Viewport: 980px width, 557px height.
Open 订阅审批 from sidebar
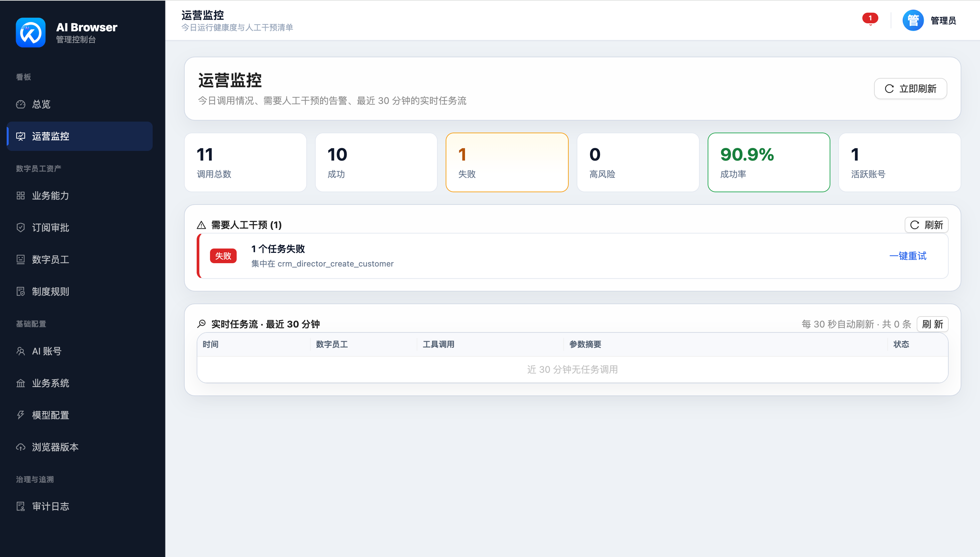point(80,228)
